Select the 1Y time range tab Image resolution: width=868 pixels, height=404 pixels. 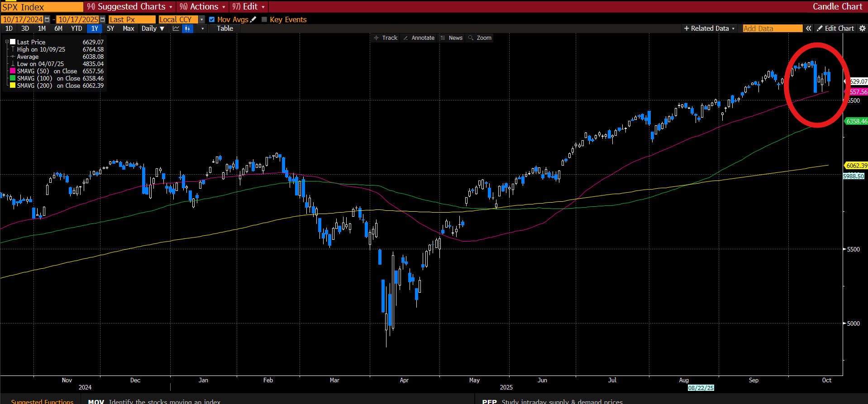coord(95,29)
